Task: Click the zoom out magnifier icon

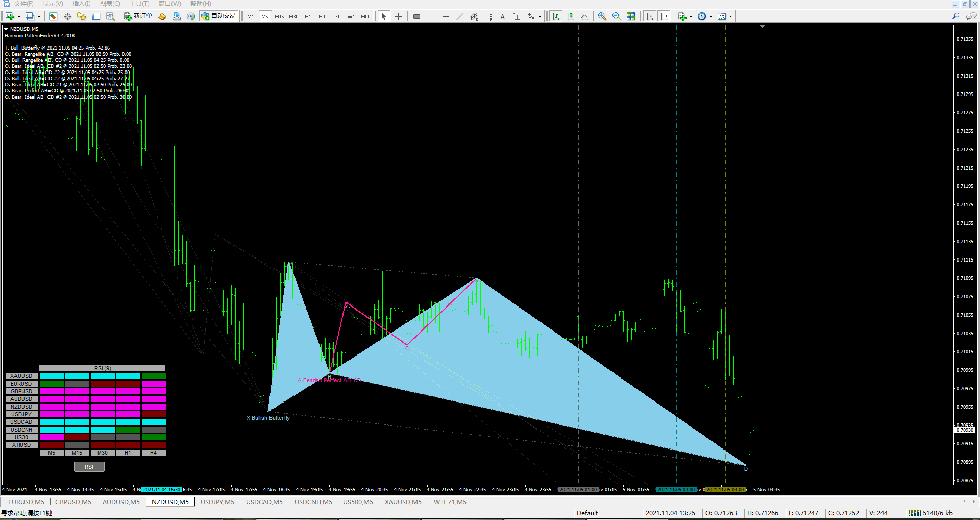Action: click(x=617, y=16)
